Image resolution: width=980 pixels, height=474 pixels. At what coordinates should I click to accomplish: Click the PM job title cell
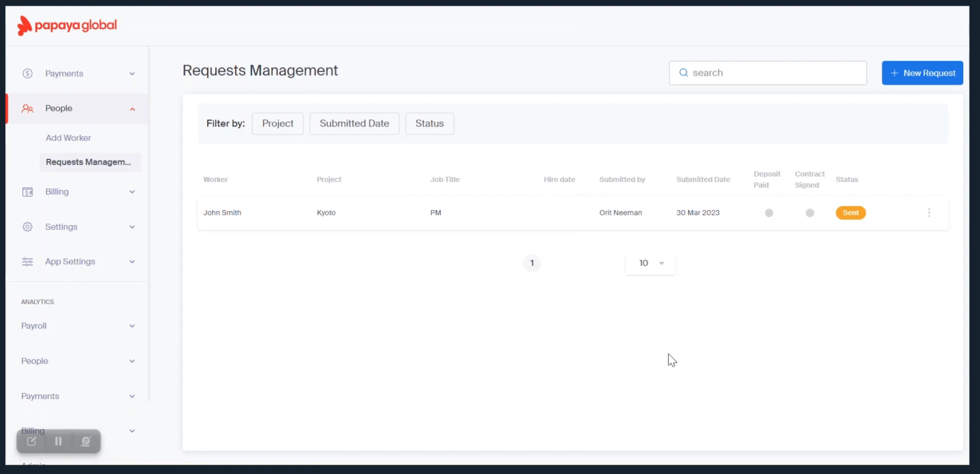[x=435, y=212]
